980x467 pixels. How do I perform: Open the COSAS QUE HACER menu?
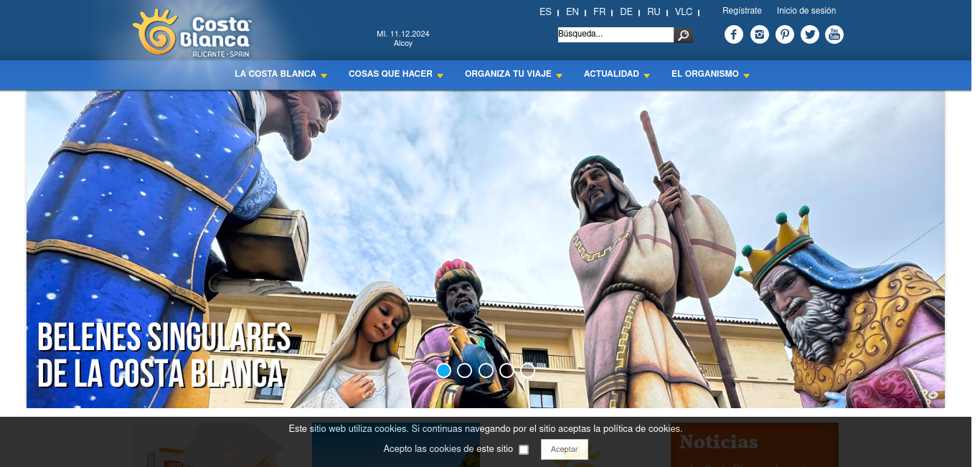390,74
